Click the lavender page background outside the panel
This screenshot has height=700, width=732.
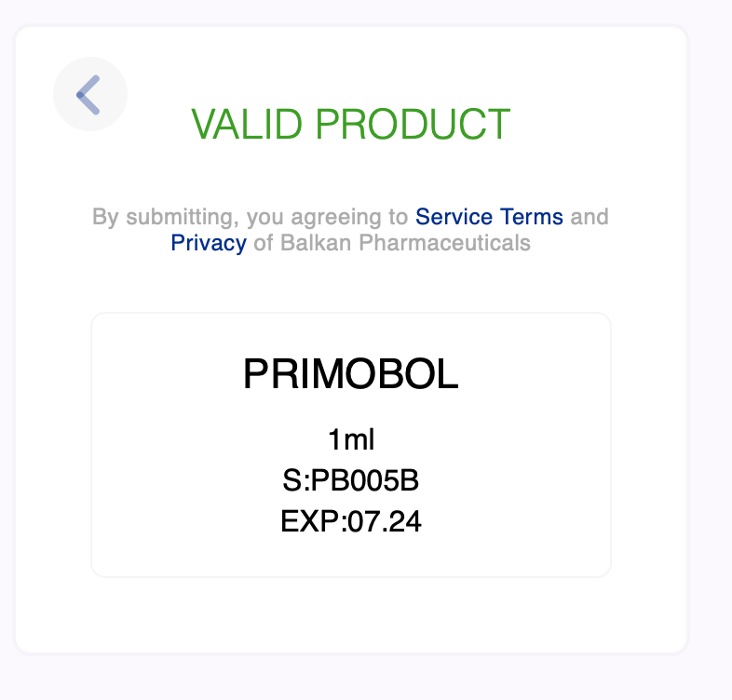710,372
